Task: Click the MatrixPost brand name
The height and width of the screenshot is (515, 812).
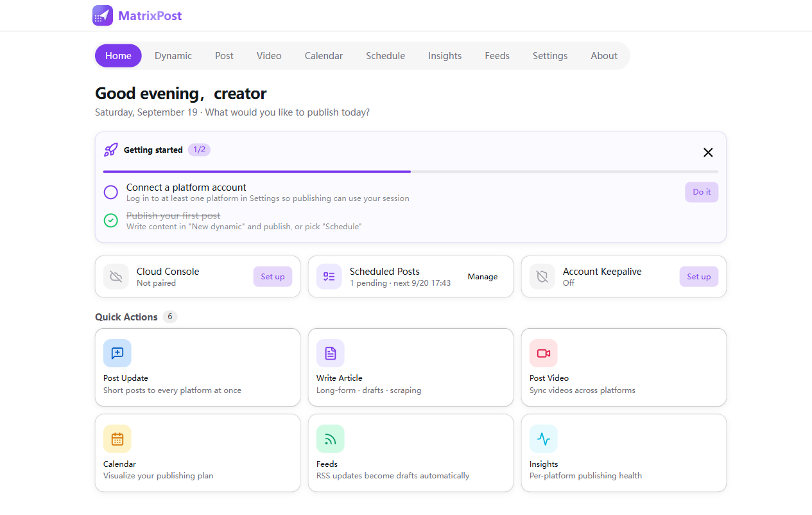Action: click(150, 15)
